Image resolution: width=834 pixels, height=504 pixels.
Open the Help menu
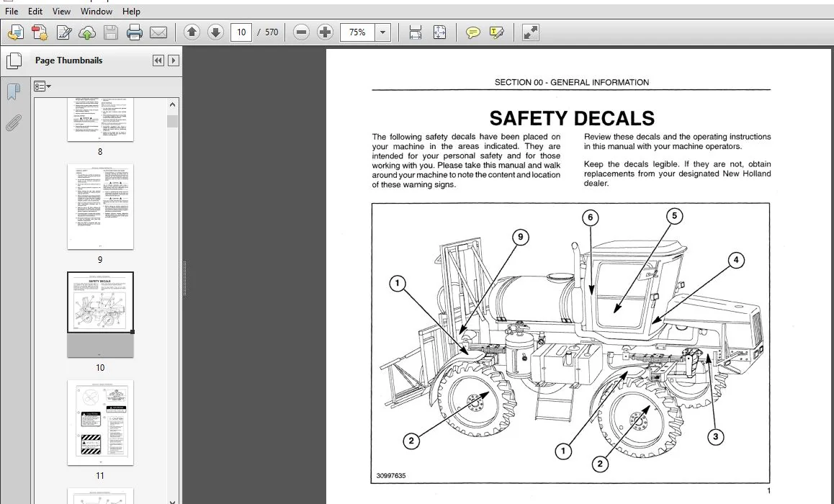[131, 12]
